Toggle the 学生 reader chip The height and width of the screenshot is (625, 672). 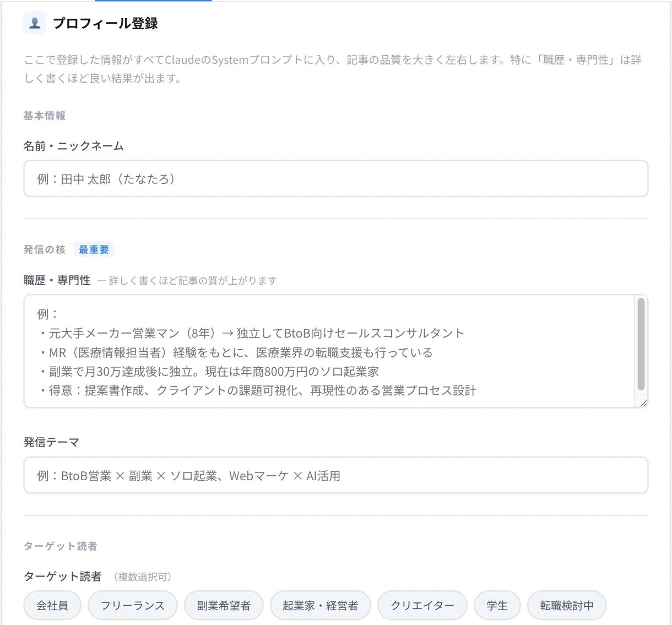pyautogui.click(x=497, y=605)
